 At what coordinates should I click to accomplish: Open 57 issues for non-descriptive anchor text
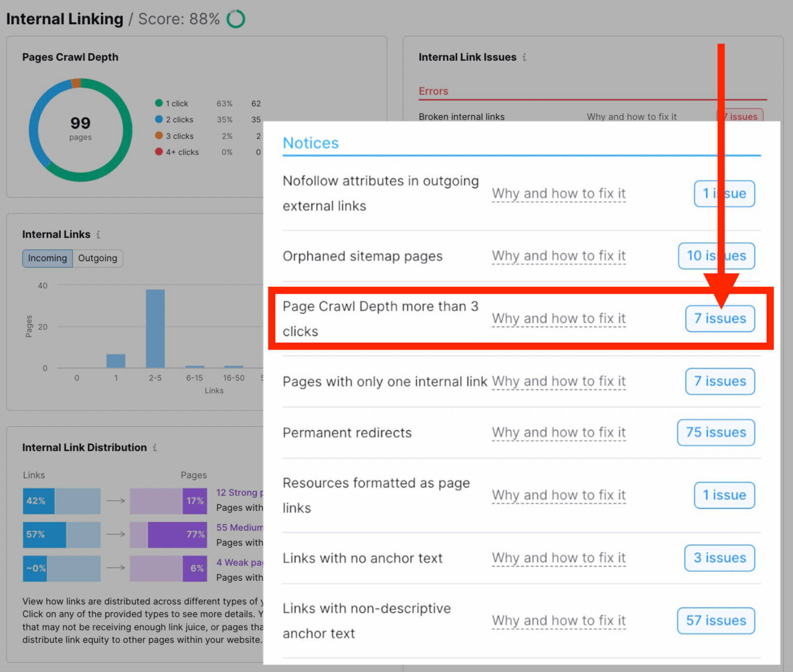click(x=715, y=621)
